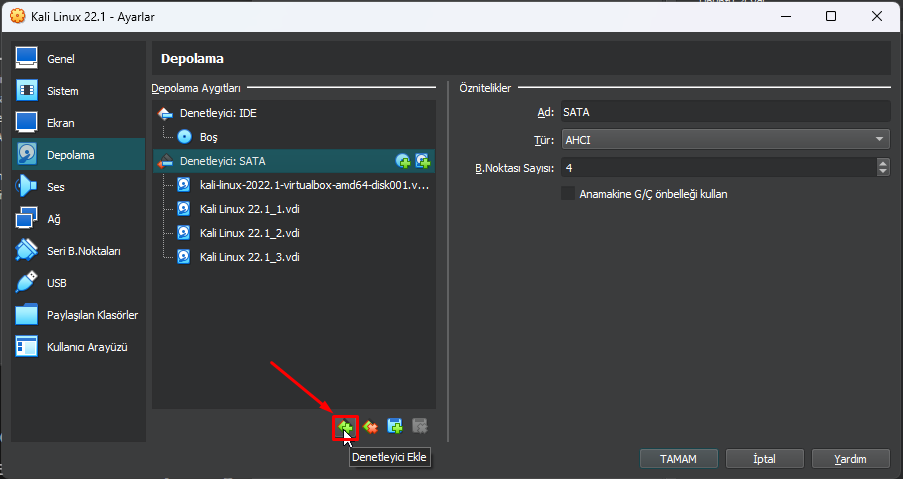Open Paylaşılan Klasörler settings
Screen dimensions: 903x479
(x=78, y=315)
